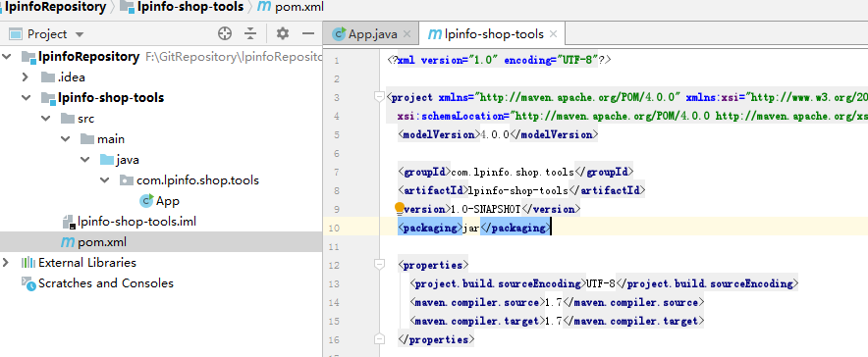Image resolution: width=868 pixels, height=357 pixels.
Task: Click the iml file icon
Action: click(68, 222)
